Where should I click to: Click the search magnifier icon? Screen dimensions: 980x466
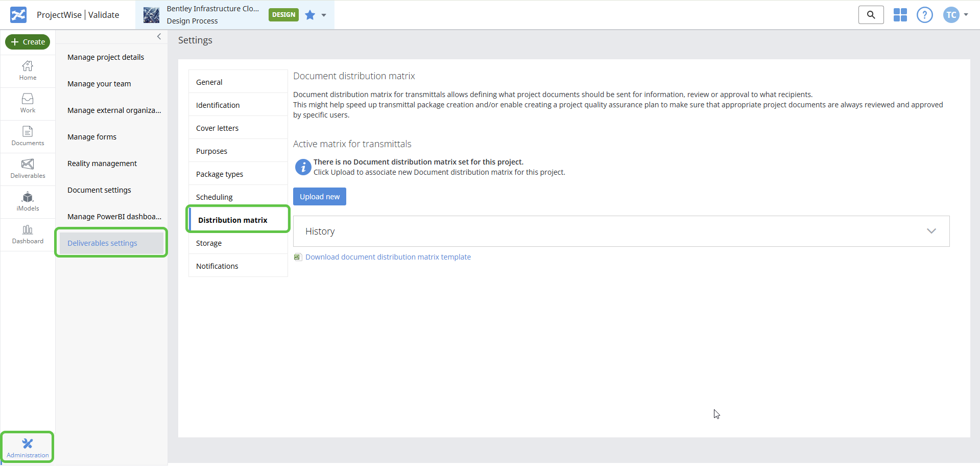click(871, 15)
